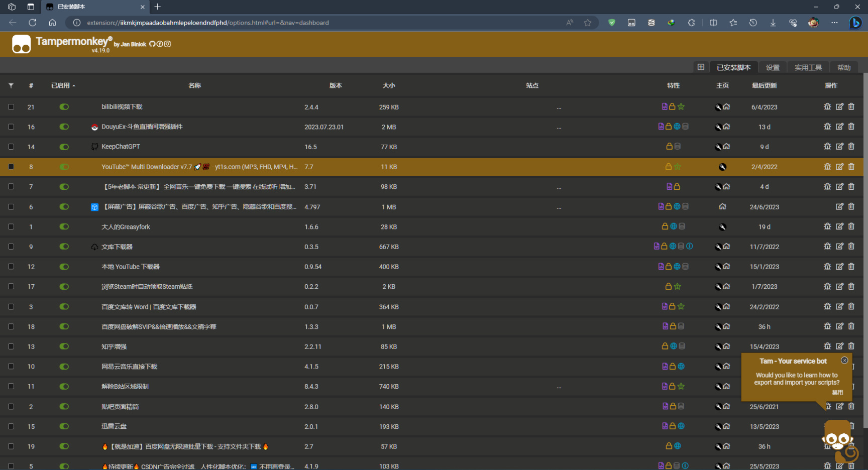Sort scripts by 大小 column header
Viewport: 868px width, 470px height.
(389, 85)
